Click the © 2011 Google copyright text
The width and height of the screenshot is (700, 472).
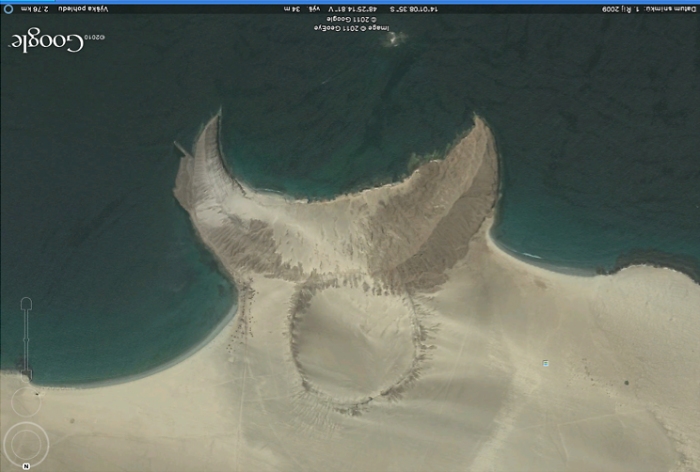[351, 20]
